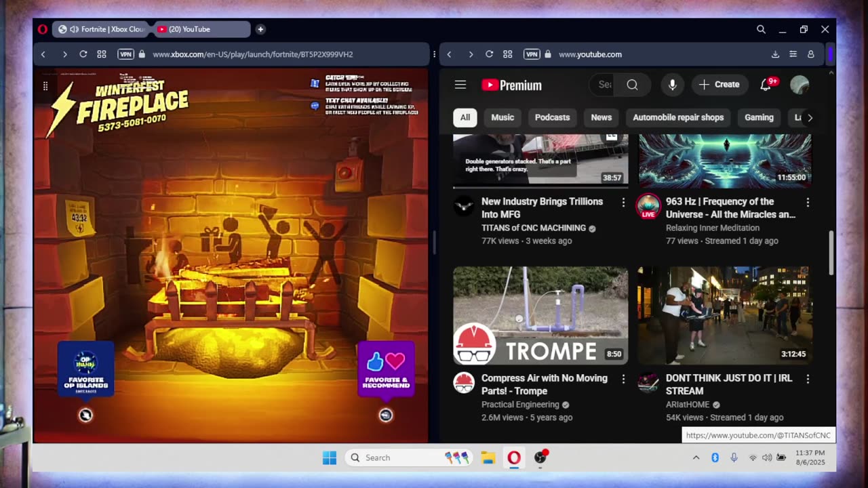The width and height of the screenshot is (868, 488).
Task: Click the YouTube search magnifier button
Action: [632, 85]
